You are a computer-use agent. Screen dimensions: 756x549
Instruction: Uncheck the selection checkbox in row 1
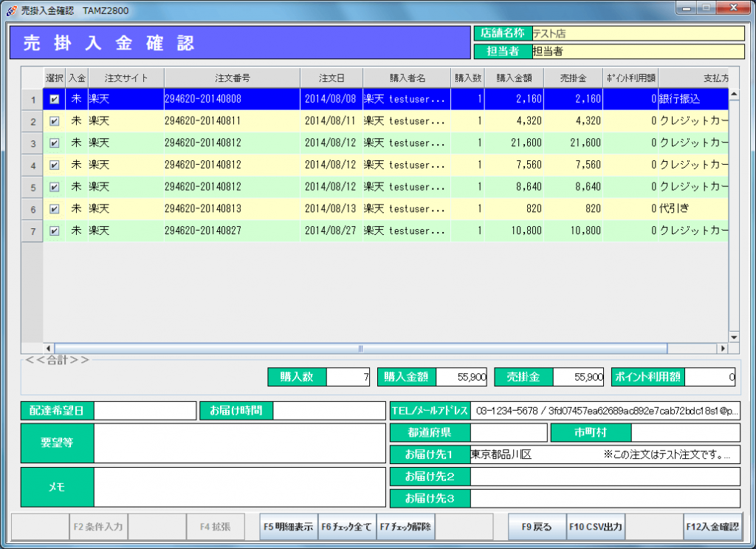[55, 99]
